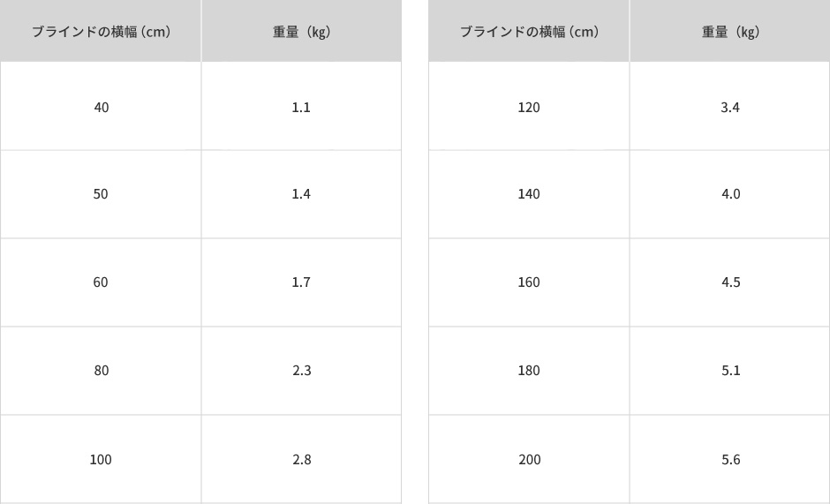Select the weight cell showing 1.1
The width and height of the screenshot is (830, 504).
coord(301,106)
